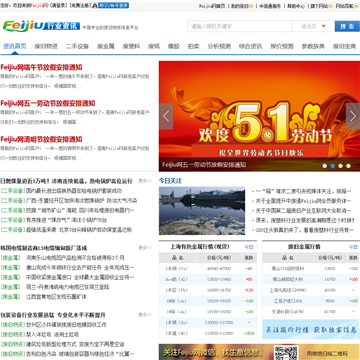Click 更多 beside the 包装设备行业 headline
Viewport: 360px width, 360px height.
point(145,315)
